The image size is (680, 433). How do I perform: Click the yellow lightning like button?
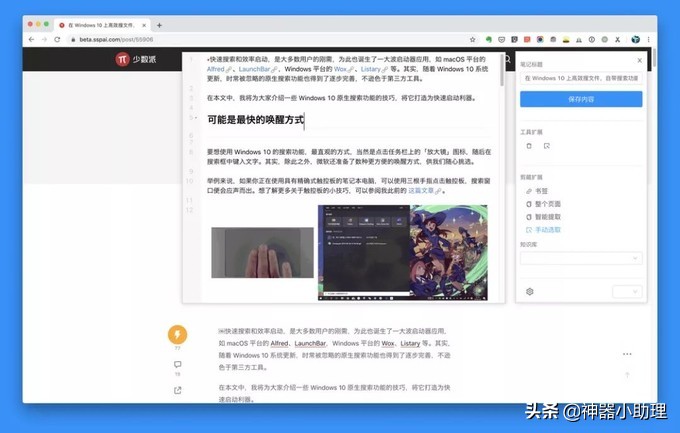pyautogui.click(x=177, y=334)
